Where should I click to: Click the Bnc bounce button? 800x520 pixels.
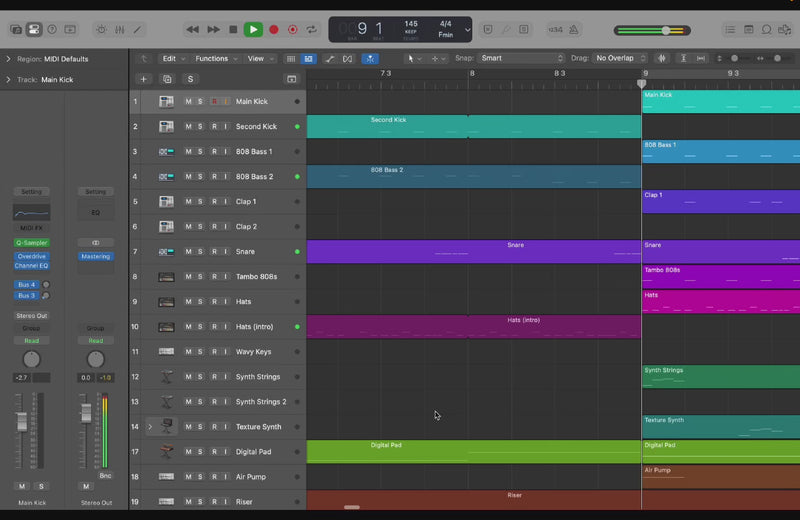click(x=105, y=476)
